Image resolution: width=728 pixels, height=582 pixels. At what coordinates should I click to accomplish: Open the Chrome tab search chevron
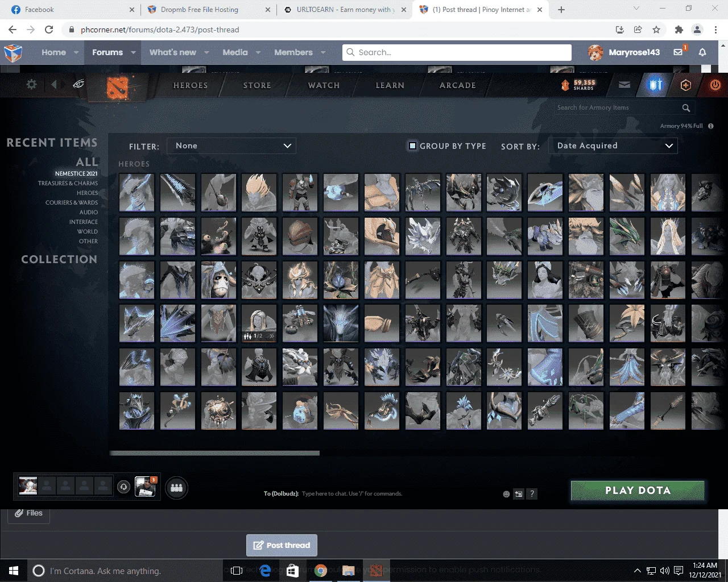pyautogui.click(x=636, y=9)
